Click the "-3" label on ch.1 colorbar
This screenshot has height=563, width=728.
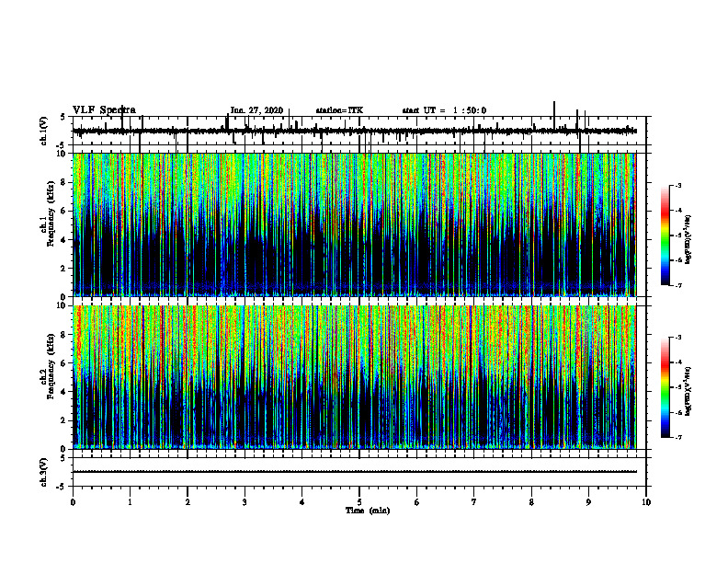(678, 185)
